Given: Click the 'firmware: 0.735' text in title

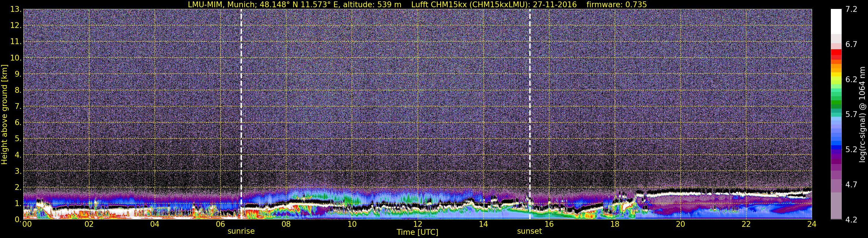Looking at the screenshot, I should pos(616,4).
